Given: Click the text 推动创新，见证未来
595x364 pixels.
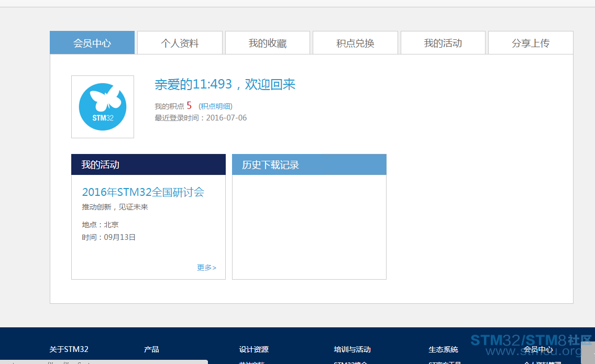Looking at the screenshot, I should 115,207.
